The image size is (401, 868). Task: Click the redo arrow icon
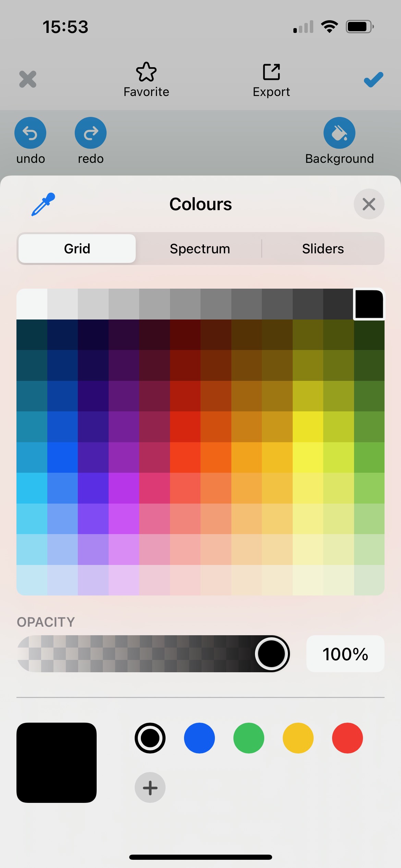click(x=90, y=133)
